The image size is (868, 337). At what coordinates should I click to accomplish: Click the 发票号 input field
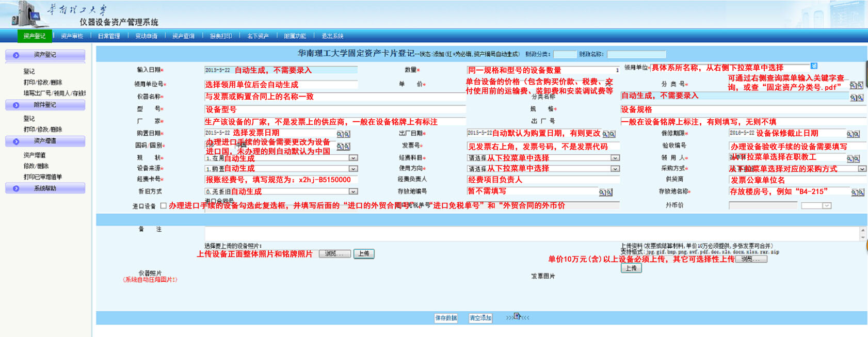point(543,147)
